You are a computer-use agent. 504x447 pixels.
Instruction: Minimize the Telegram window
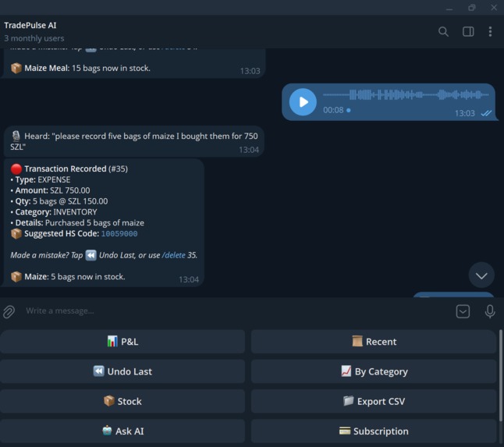click(x=449, y=8)
